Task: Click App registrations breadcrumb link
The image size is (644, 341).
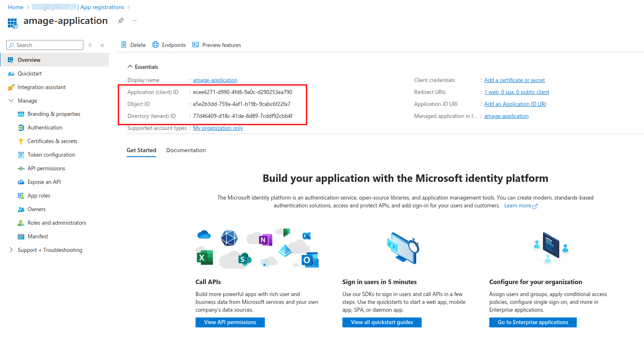Action: (x=102, y=7)
